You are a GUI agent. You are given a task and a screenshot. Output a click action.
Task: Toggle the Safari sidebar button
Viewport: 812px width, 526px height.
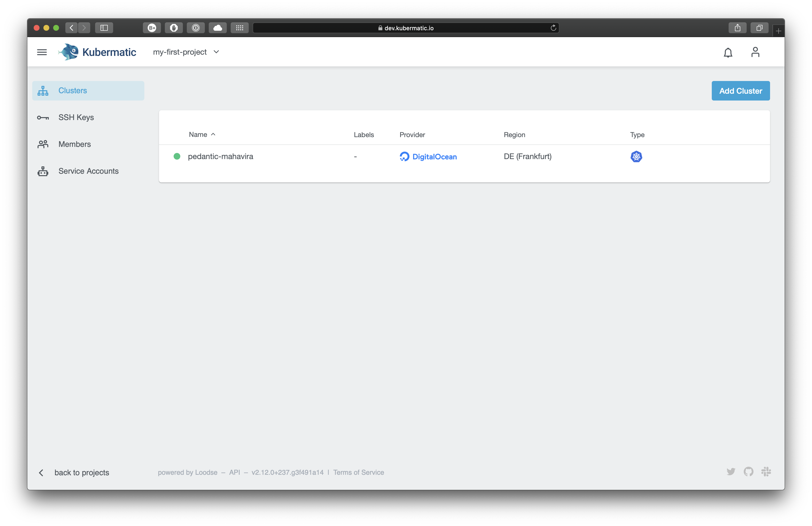(104, 28)
